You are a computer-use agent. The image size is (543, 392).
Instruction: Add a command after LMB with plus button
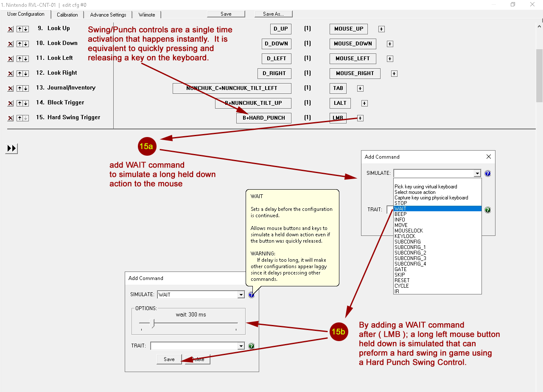point(360,118)
